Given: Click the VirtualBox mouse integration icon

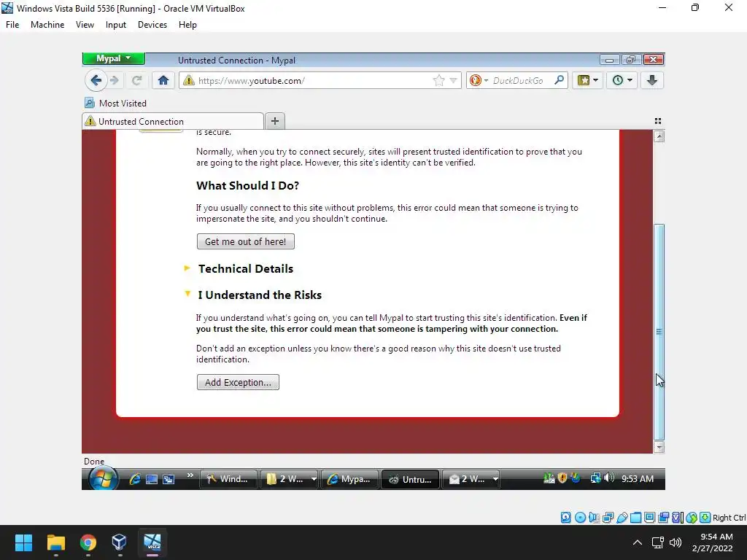Looking at the screenshot, I should 692,518.
